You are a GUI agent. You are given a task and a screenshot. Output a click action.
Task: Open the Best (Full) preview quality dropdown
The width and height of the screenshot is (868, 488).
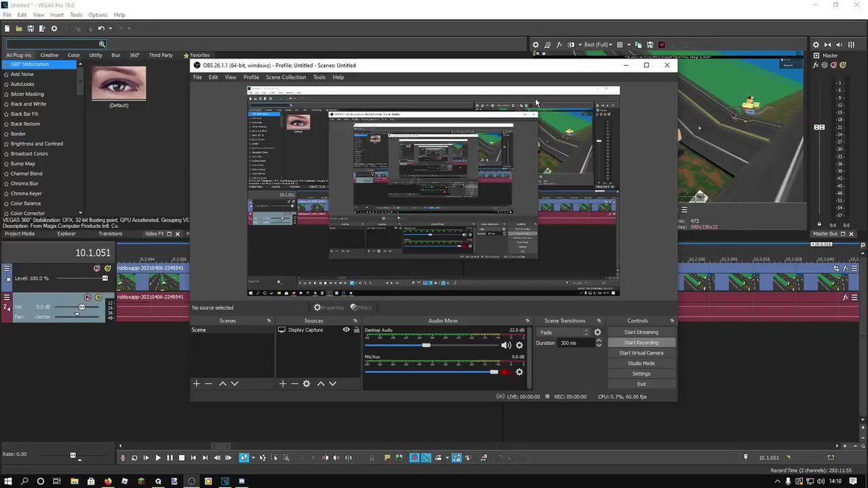point(600,45)
